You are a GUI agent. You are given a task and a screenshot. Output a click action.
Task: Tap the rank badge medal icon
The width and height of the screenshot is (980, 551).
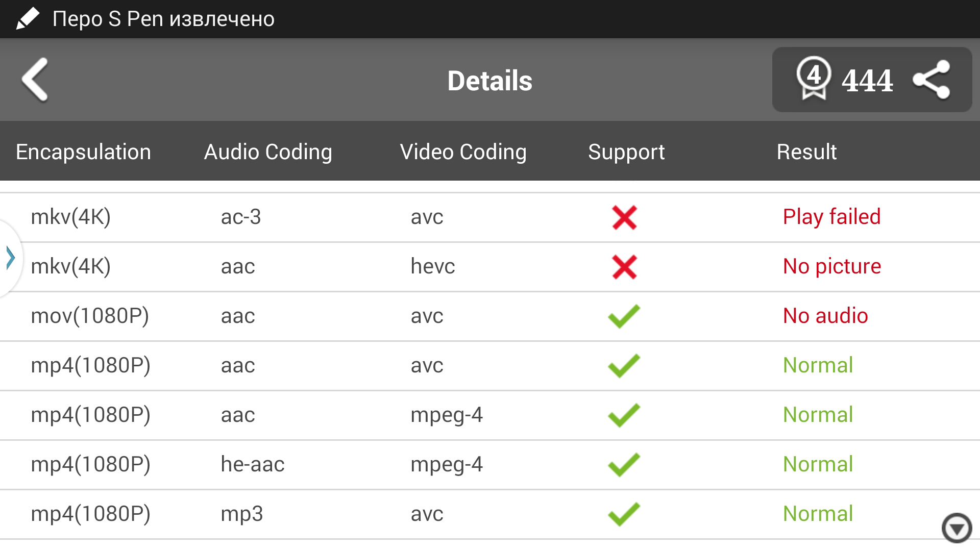click(x=814, y=79)
